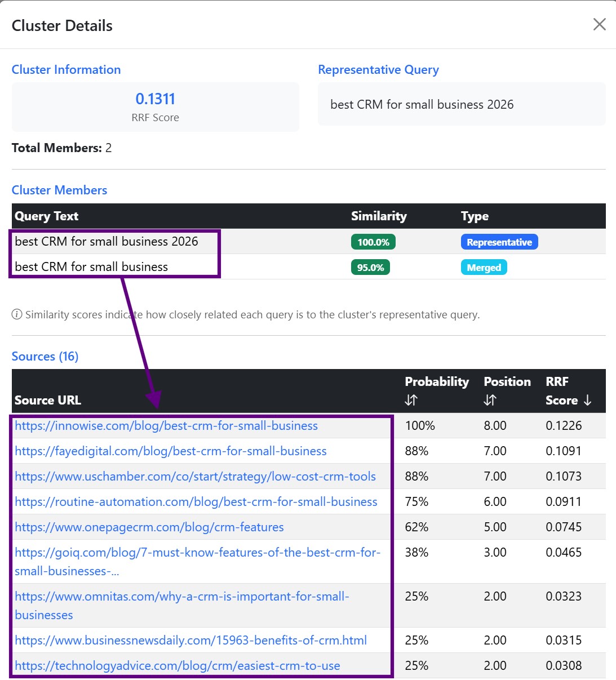Click the RRF Score descending sort arrow
616x680 pixels.
coord(588,400)
